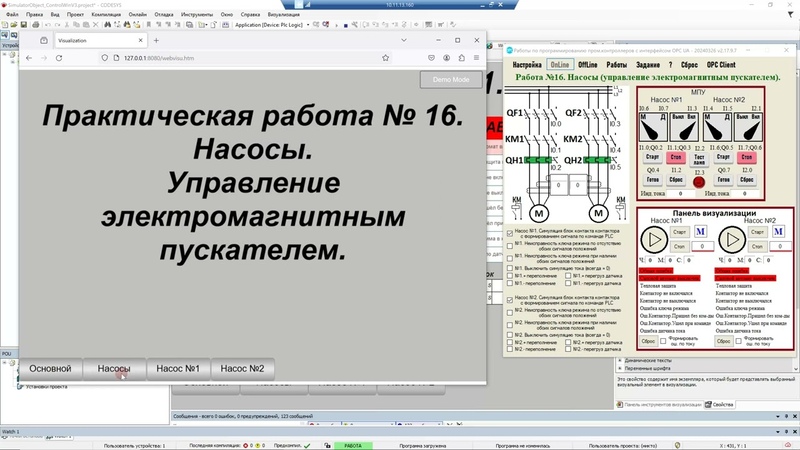
Task: Click the Насос №1 visualization button
Action: tap(178, 369)
